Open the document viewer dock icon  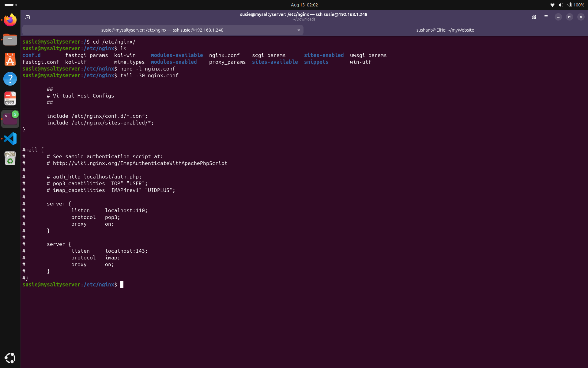[x=10, y=98]
